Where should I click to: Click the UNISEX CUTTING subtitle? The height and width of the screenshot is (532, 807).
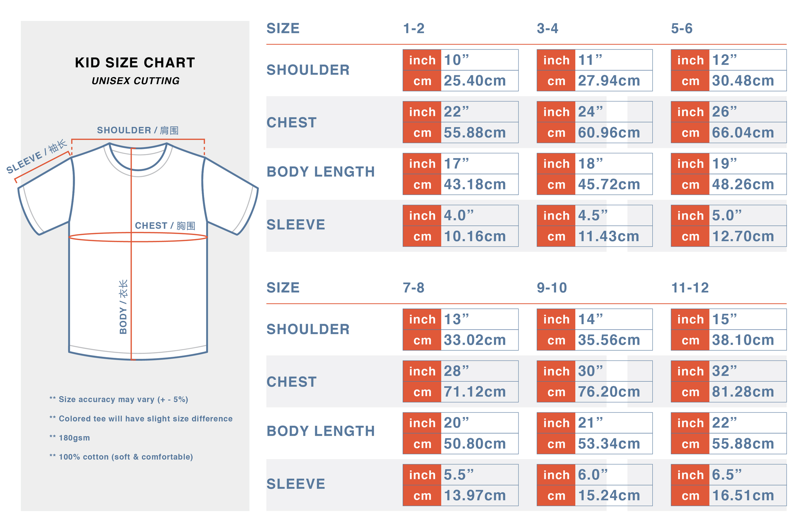tap(136, 81)
